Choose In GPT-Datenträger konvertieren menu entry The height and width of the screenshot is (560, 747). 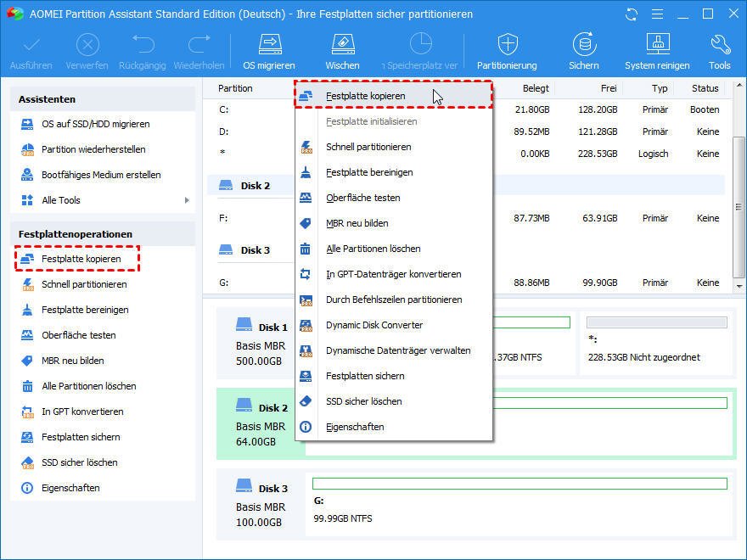click(x=394, y=274)
